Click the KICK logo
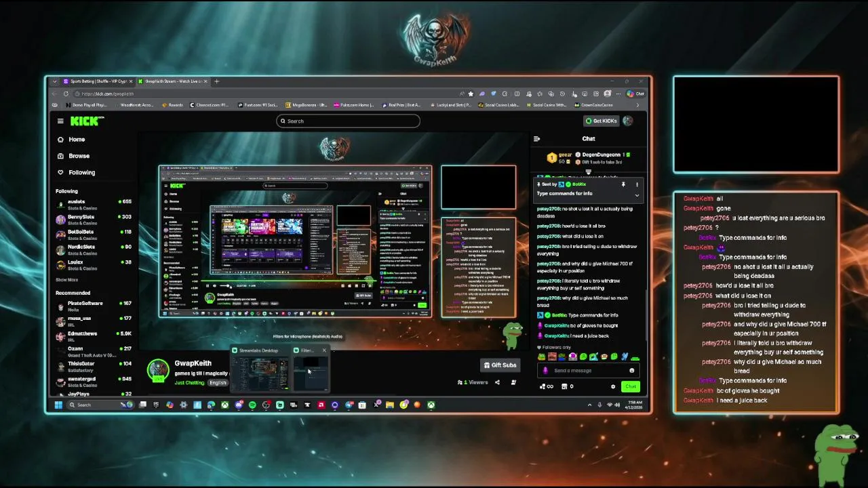868x488 pixels. 87,121
